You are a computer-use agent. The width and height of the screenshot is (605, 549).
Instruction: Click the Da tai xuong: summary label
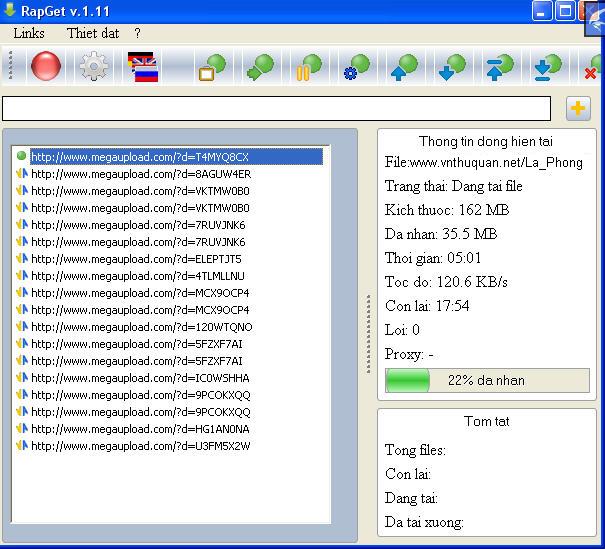point(424,522)
